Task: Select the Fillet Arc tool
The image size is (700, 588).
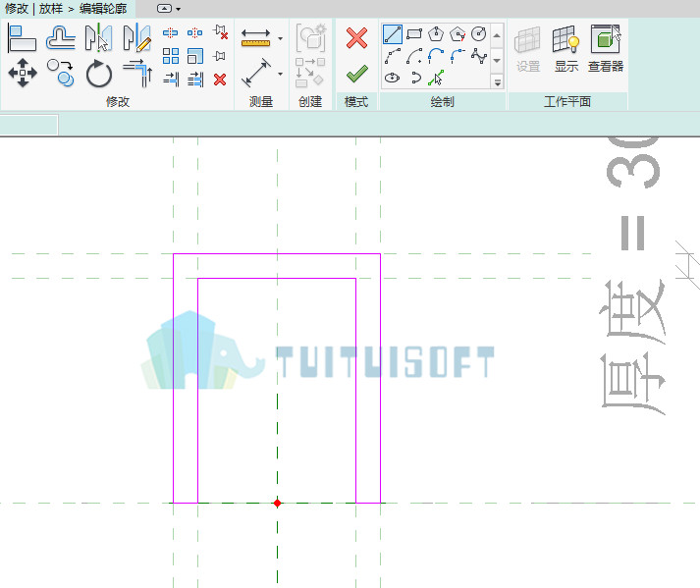Action: pos(458,56)
